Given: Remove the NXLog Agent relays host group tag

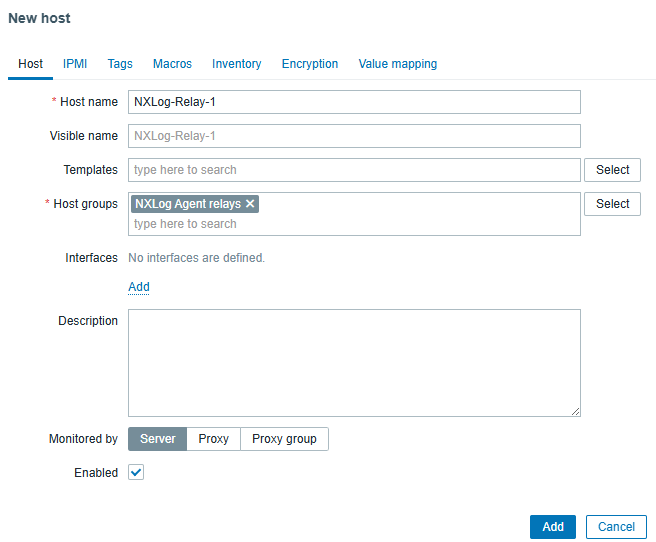Looking at the screenshot, I should point(250,204).
